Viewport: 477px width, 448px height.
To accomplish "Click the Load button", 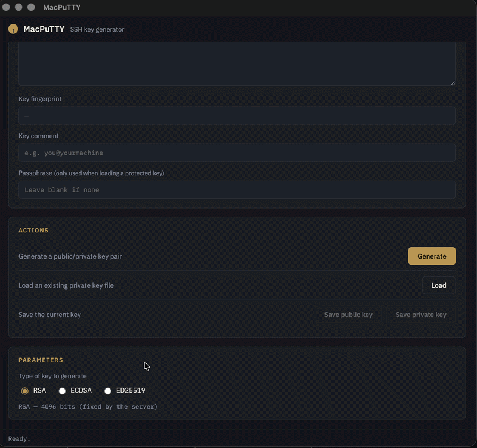I will (439, 285).
